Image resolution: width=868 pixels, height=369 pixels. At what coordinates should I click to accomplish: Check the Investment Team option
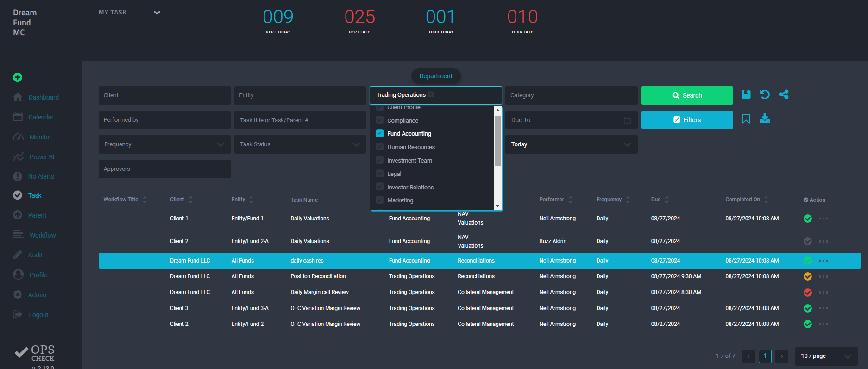coord(380,160)
